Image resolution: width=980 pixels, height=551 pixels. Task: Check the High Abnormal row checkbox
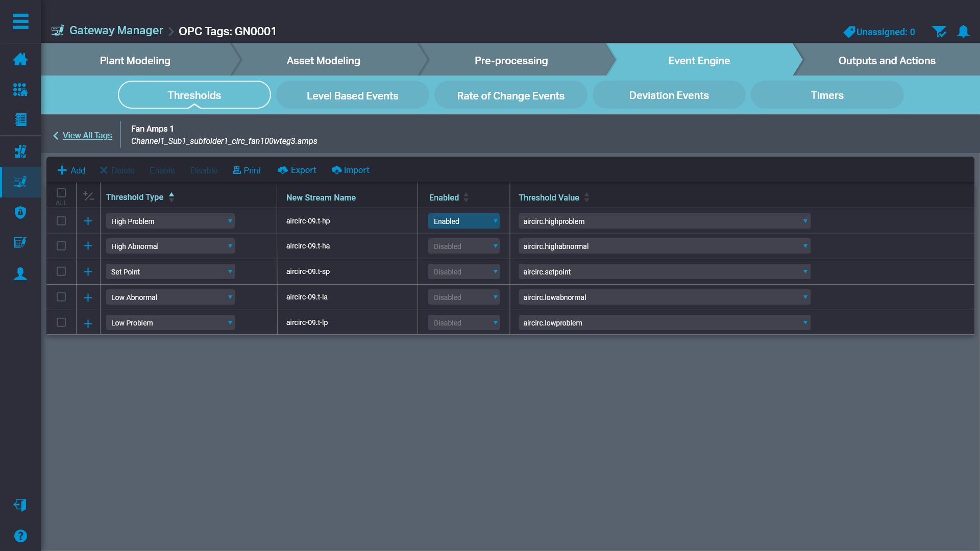(61, 246)
